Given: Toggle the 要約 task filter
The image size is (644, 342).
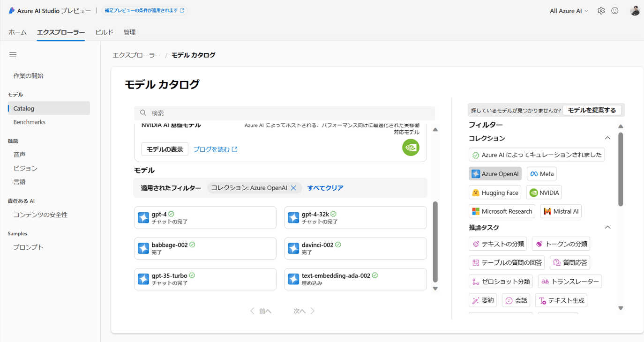Looking at the screenshot, I should 483,300.
